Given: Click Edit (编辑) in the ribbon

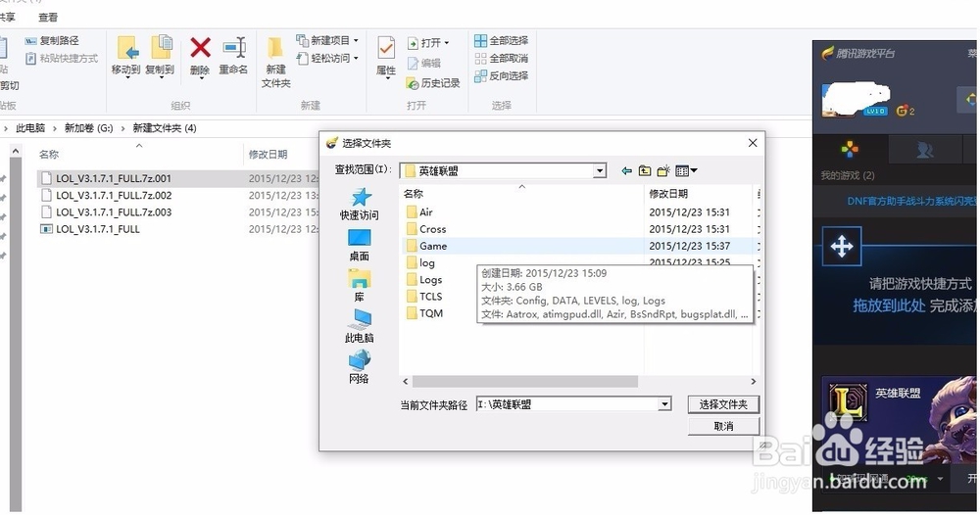Looking at the screenshot, I should [x=424, y=63].
